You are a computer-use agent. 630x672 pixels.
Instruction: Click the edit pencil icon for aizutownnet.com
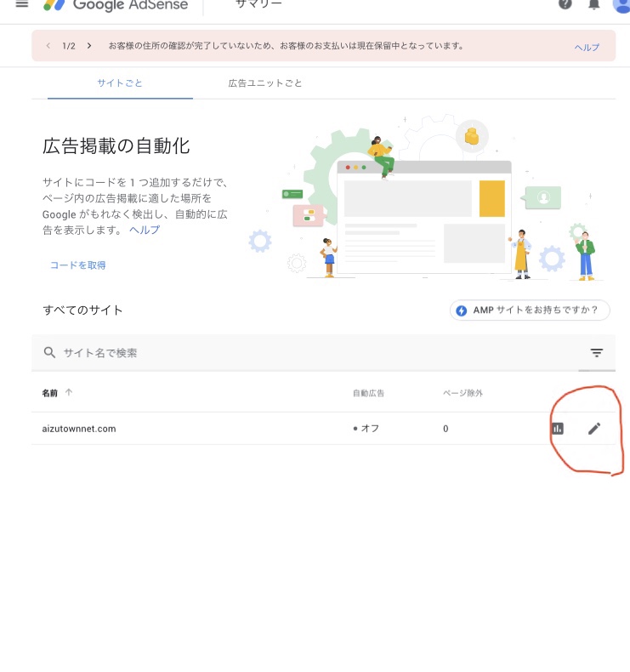pos(594,428)
